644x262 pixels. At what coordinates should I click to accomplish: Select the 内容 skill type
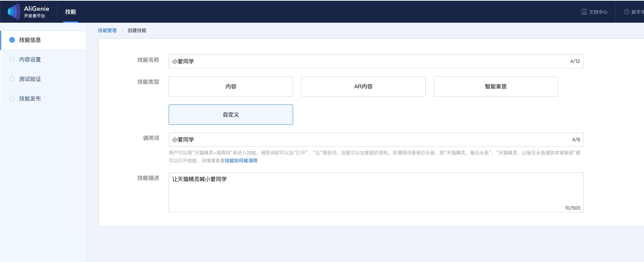tap(231, 86)
